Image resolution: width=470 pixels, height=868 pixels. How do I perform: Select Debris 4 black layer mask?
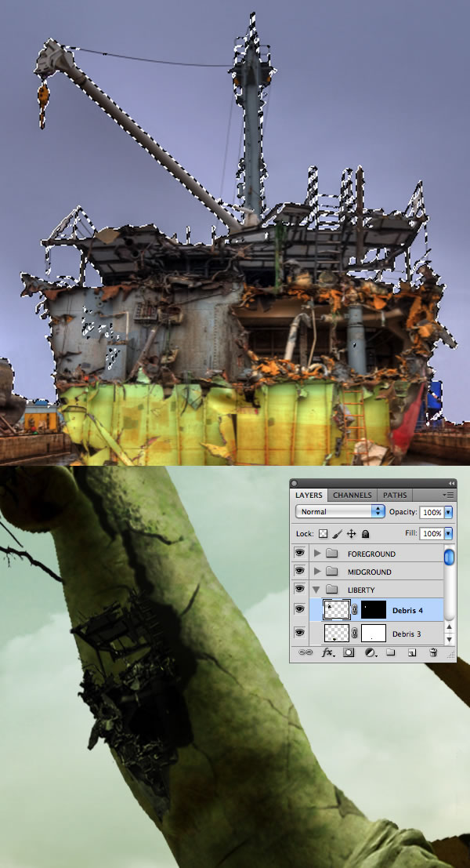click(x=373, y=610)
